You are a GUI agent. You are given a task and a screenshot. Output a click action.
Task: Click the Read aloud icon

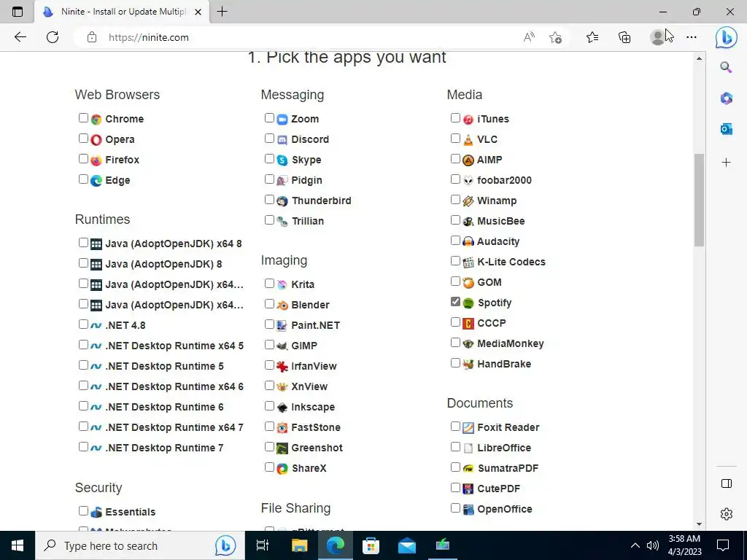pos(529,37)
